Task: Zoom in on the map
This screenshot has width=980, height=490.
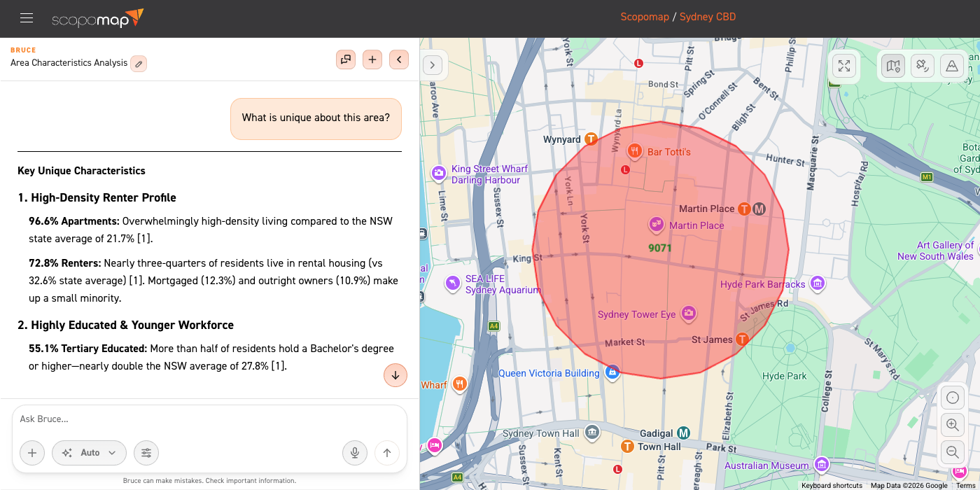Action: tap(952, 425)
